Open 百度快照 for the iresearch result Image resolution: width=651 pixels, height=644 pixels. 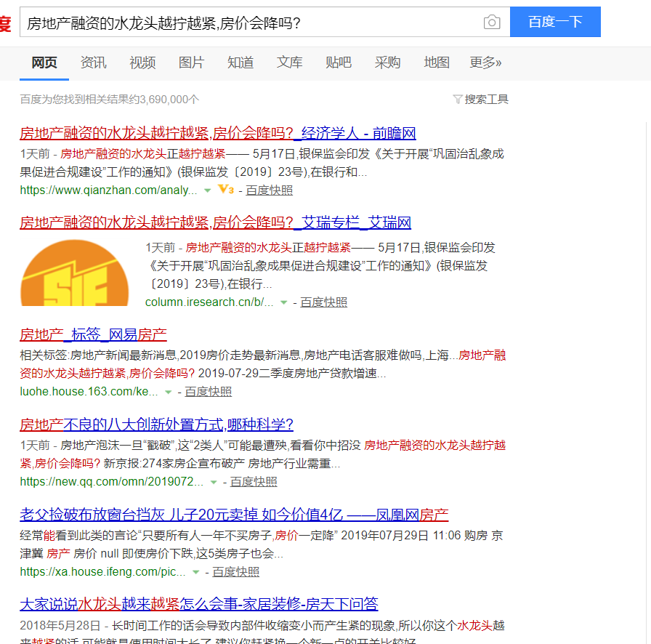pos(323,302)
